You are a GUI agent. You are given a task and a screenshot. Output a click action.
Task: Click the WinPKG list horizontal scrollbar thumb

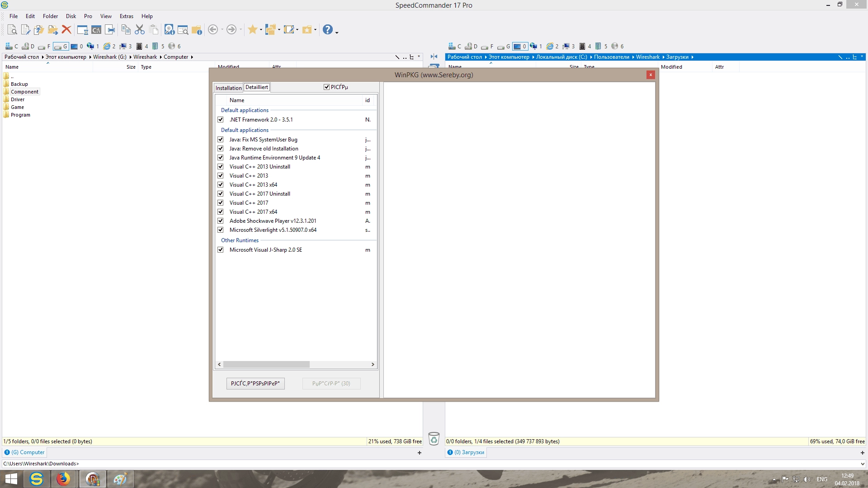pos(266,364)
